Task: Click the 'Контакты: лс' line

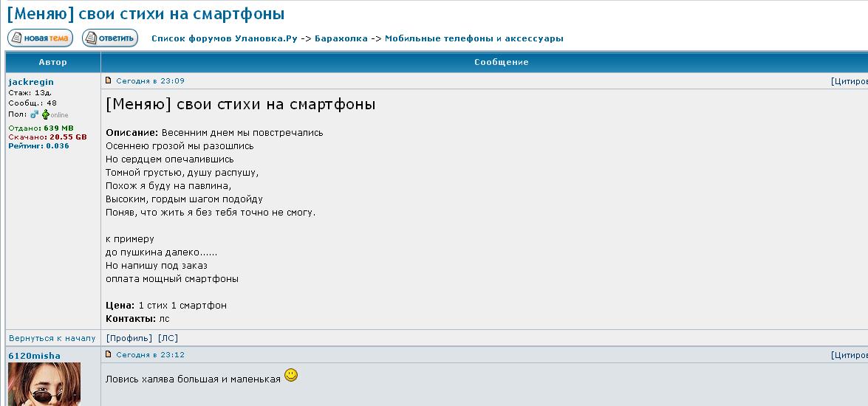Action: coord(137,319)
